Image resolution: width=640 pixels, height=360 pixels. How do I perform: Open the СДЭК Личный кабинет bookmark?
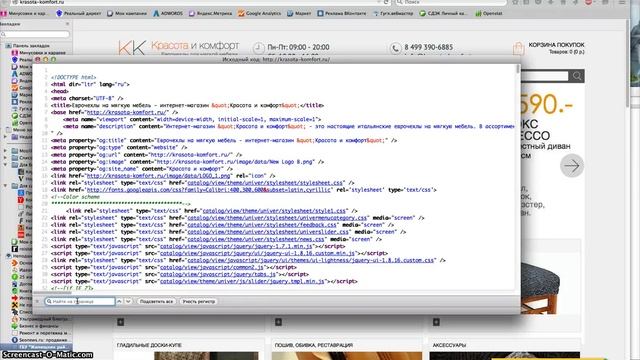click(x=443, y=13)
